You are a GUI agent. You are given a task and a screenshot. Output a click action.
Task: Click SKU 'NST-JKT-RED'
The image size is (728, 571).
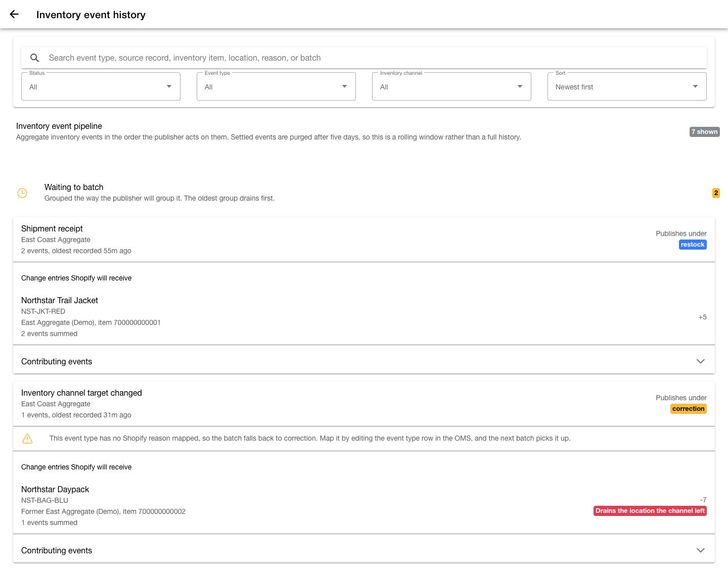(x=43, y=311)
